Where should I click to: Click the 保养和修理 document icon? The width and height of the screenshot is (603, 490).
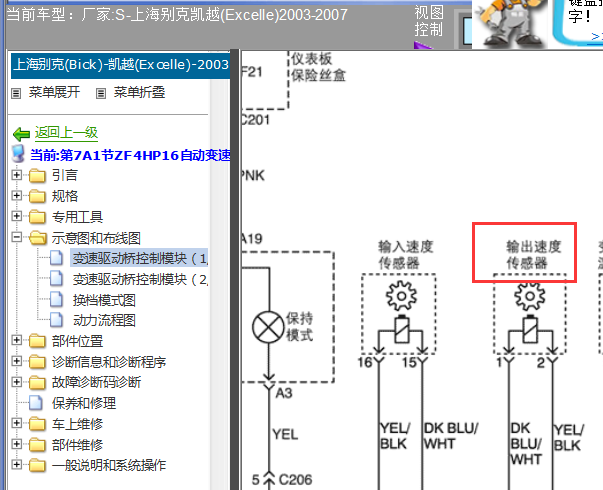coord(36,403)
